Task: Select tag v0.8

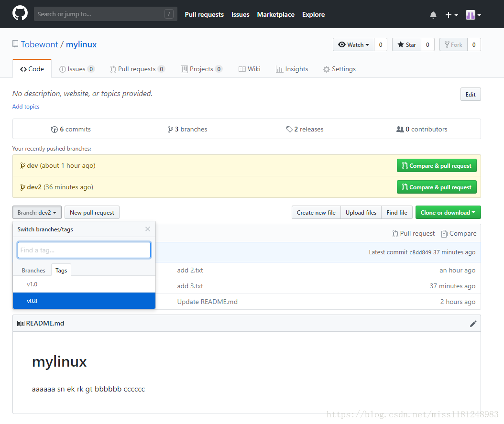Action: pos(84,301)
